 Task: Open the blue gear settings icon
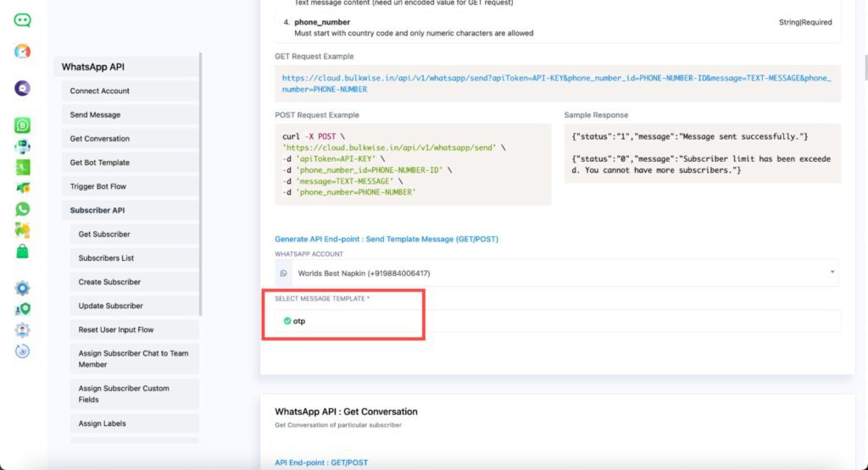22,288
